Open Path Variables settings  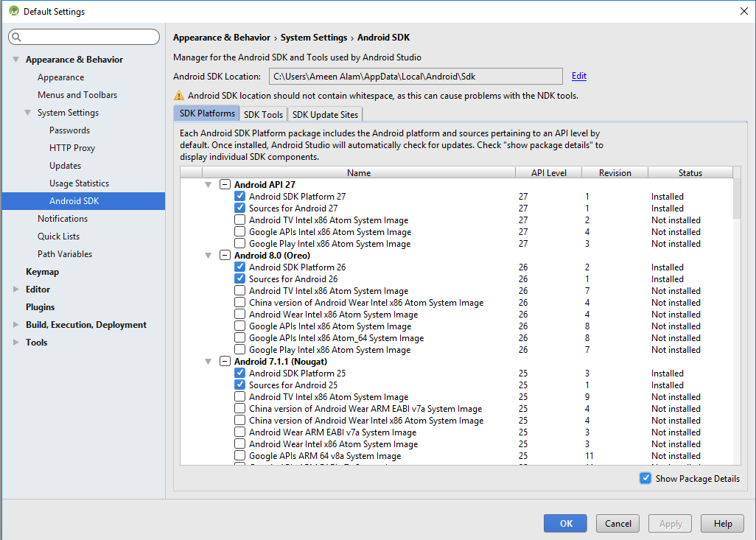click(x=65, y=254)
